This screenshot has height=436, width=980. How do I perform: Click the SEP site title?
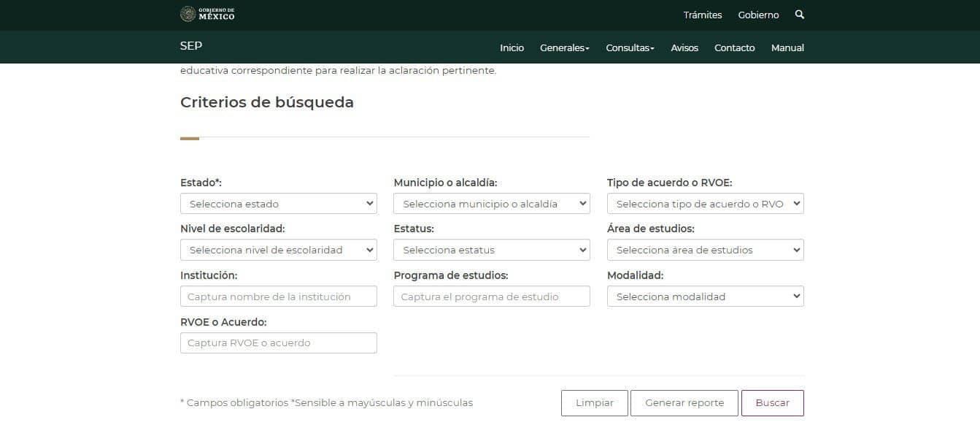point(191,45)
